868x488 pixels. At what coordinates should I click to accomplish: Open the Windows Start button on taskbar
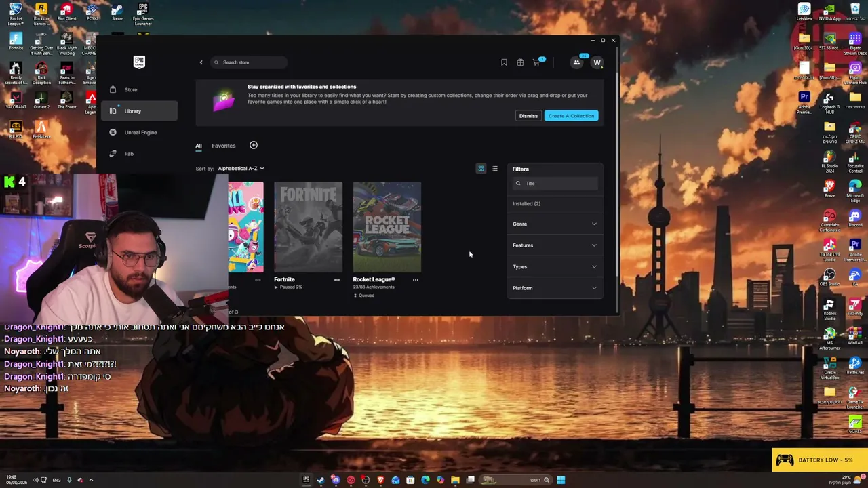(x=561, y=480)
